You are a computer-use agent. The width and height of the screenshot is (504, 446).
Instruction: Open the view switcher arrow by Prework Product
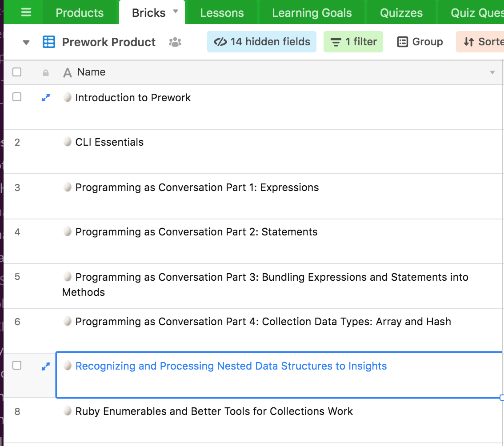point(26,43)
